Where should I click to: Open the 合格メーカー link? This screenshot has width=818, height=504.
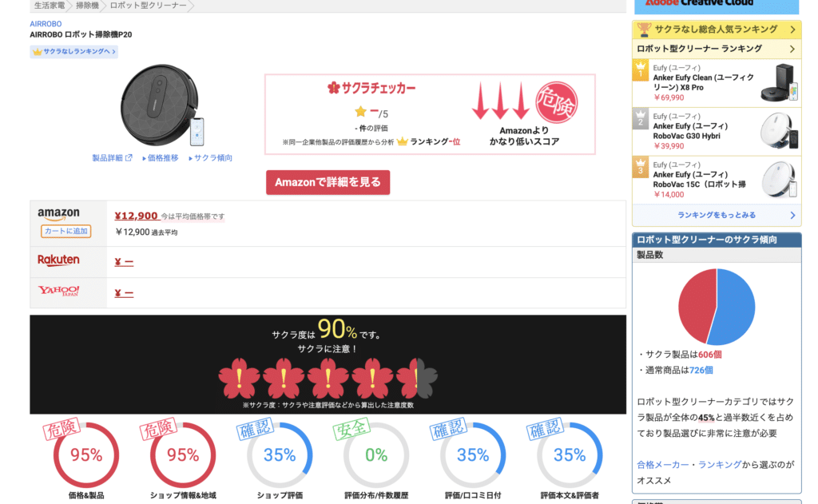point(662,465)
